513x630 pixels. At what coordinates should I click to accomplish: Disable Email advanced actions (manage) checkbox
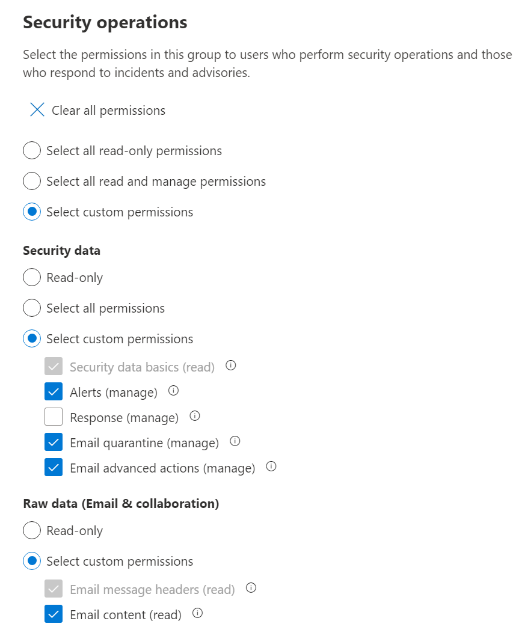tap(53, 467)
